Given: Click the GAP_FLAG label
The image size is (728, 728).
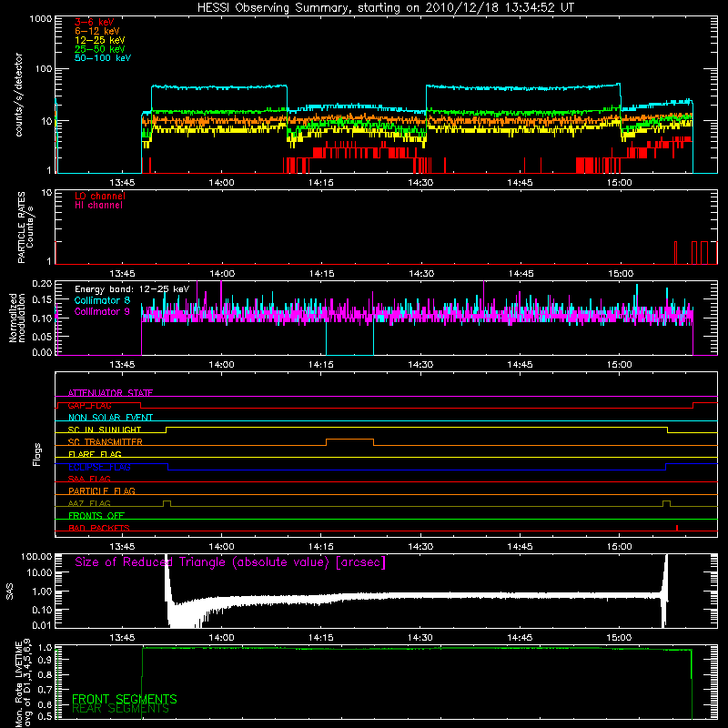Looking at the screenshot, I should (x=89, y=405).
